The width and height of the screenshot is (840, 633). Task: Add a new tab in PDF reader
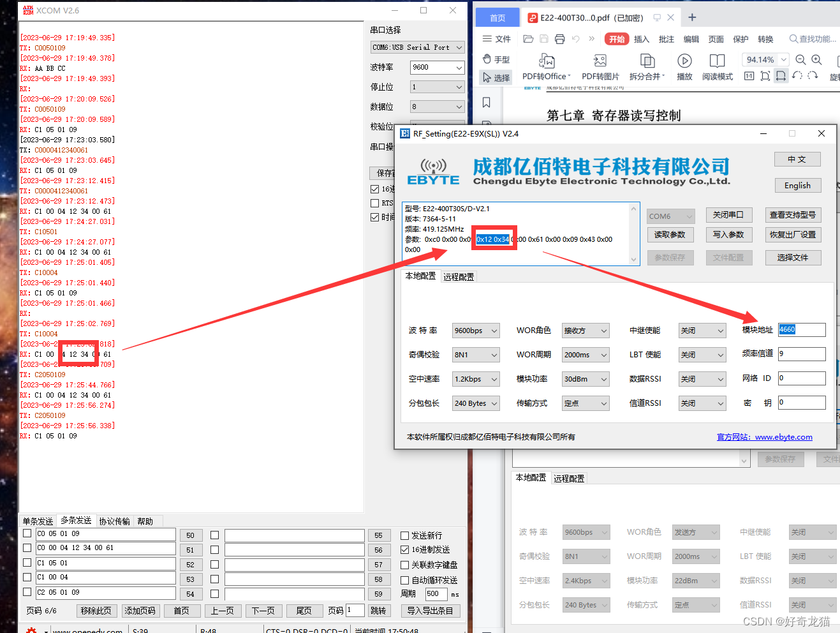692,18
